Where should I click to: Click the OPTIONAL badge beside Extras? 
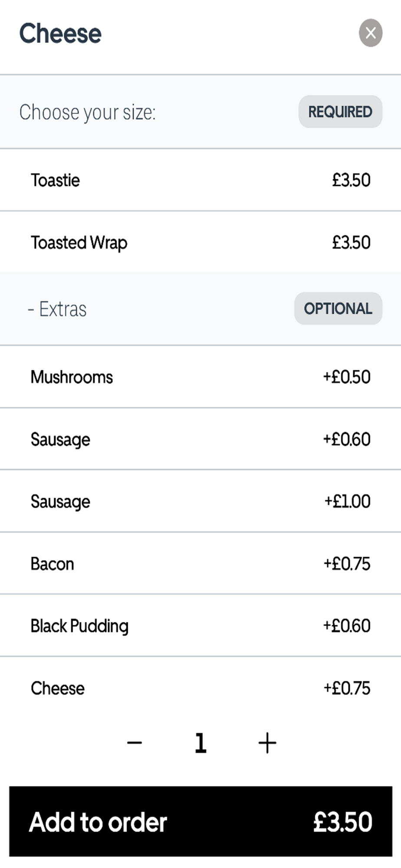click(x=338, y=309)
